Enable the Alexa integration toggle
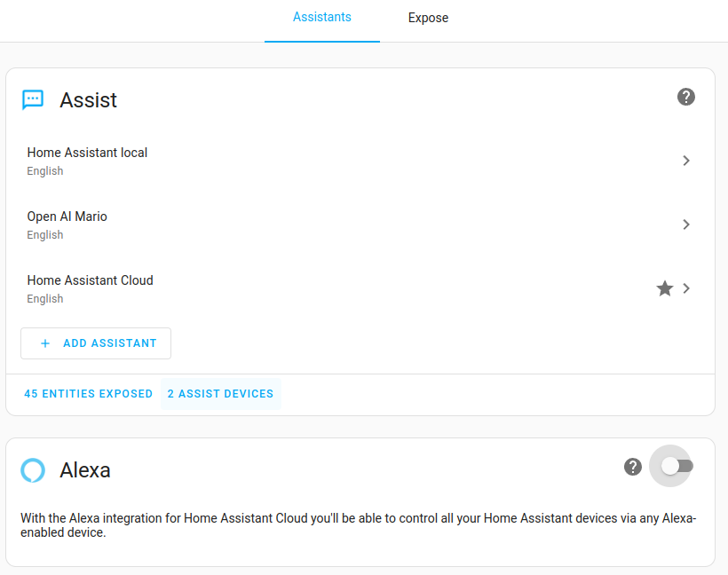 [x=677, y=466]
